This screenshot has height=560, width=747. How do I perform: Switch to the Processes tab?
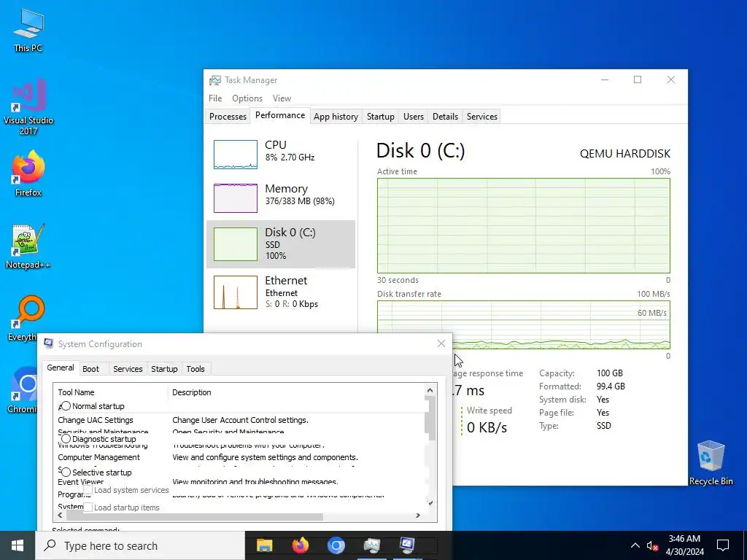[x=228, y=117]
